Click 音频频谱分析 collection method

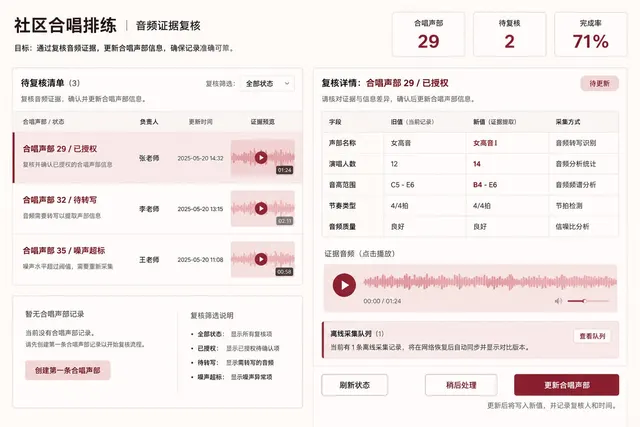click(x=576, y=185)
